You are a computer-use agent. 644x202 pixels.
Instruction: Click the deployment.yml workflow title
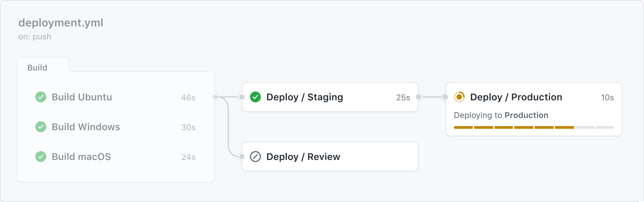point(61,23)
